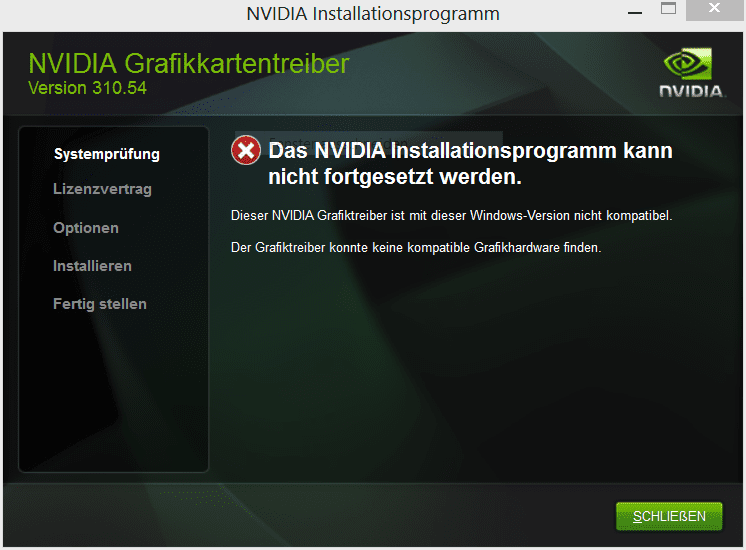Screen dimensions: 746x550
Task: Select the Fertig stellen step in sidebar
Action: tap(100, 304)
